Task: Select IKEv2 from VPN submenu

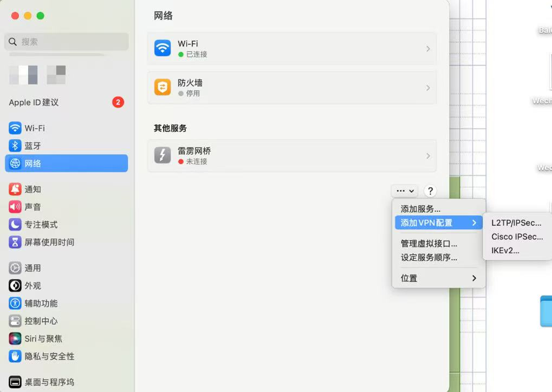Action: [505, 251]
